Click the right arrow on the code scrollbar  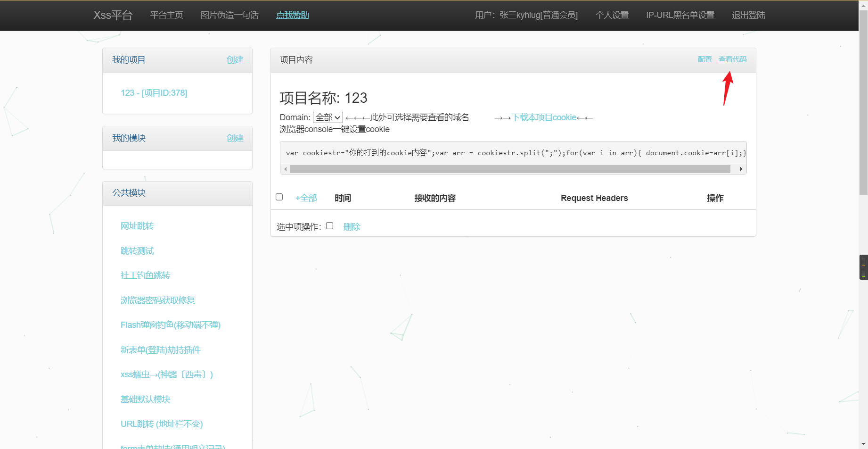[741, 169]
